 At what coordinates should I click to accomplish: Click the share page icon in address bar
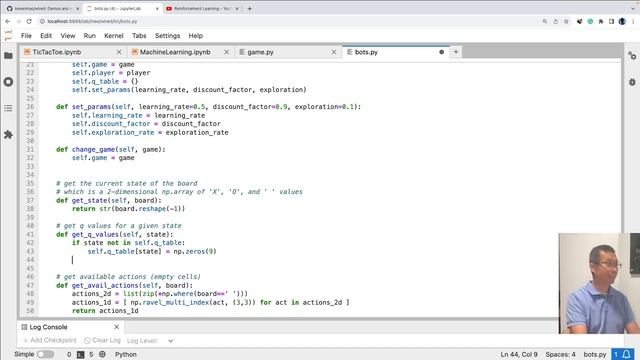click(x=556, y=21)
